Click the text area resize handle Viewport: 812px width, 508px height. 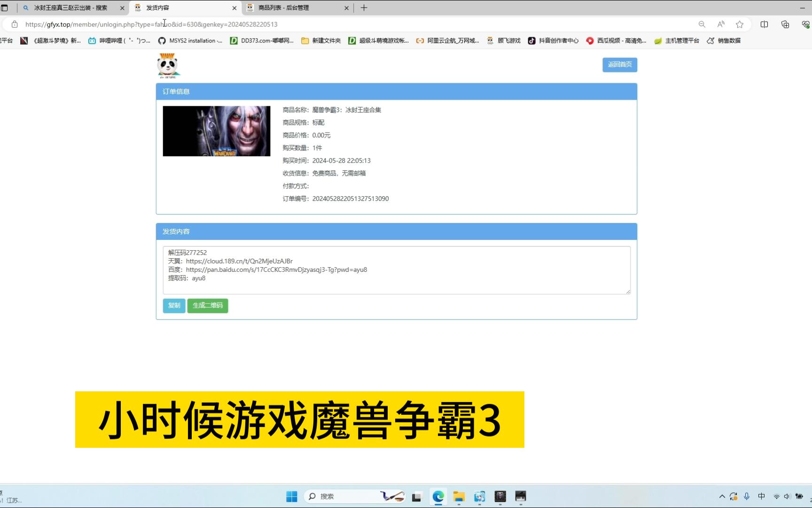coord(628,292)
